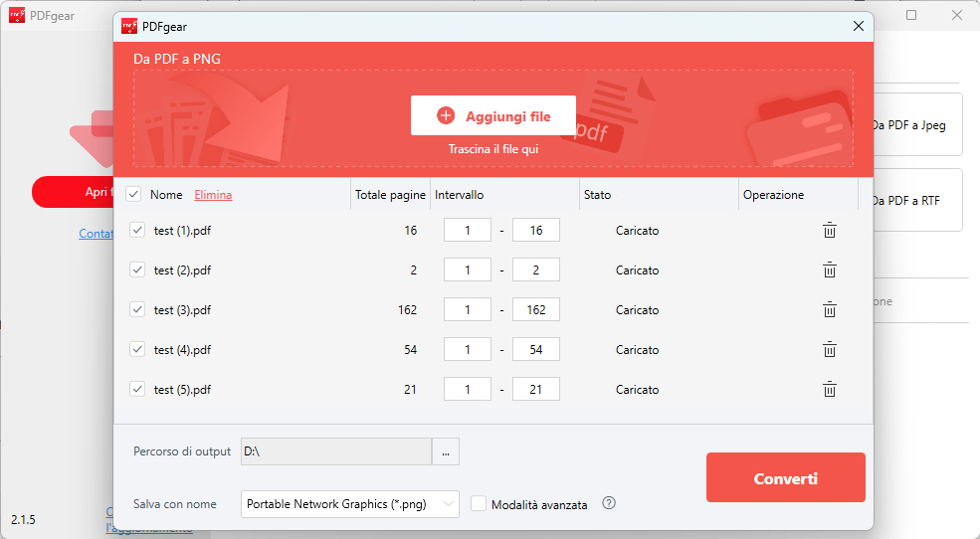Screen dimensions: 980x539
Task: Edit end page field showing 162
Action: 536,309
